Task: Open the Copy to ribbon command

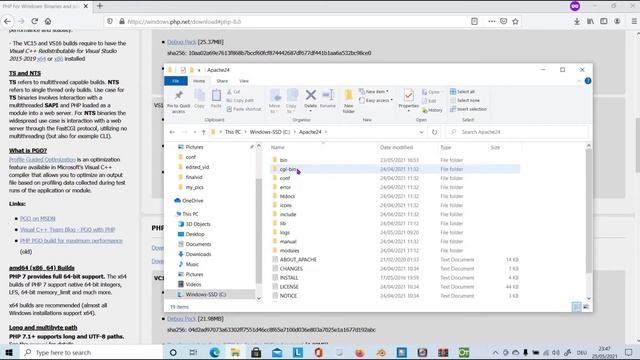Action: point(291,101)
